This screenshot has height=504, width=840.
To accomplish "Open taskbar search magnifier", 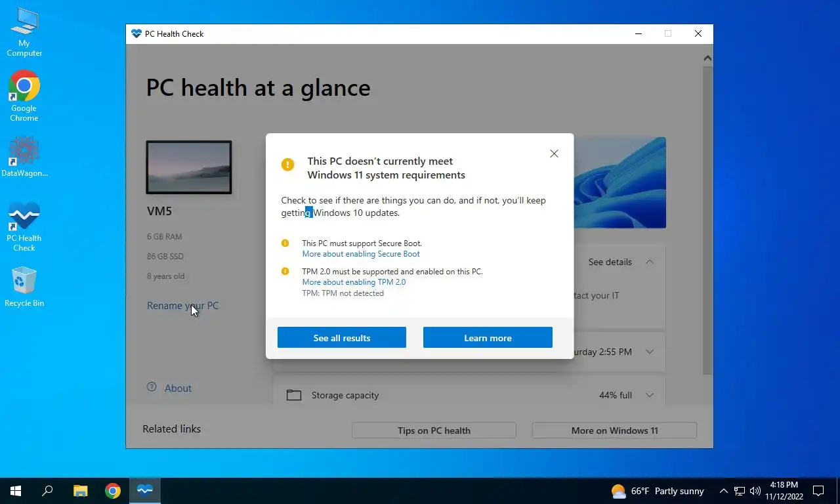I will tap(47, 490).
